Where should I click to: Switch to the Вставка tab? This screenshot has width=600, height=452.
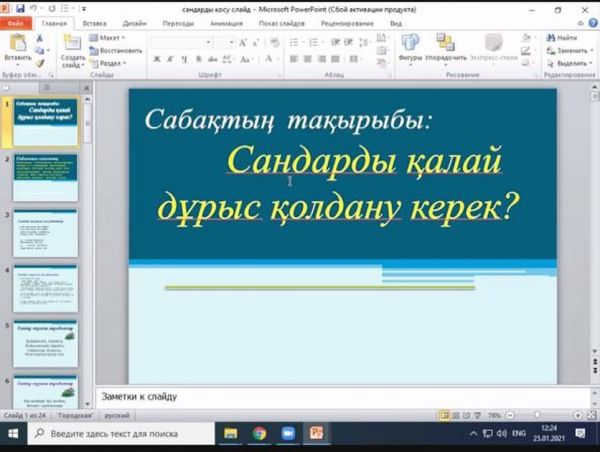(x=95, y=21)
